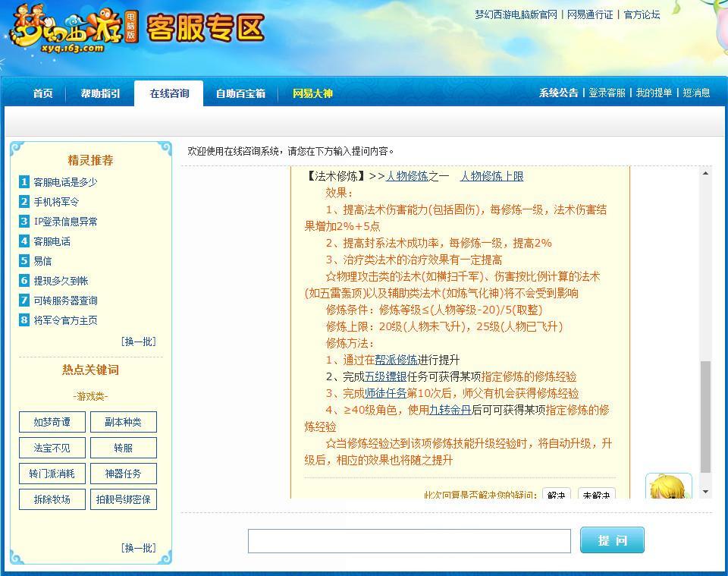Open the 网易大神 section

click(x=312, y=93)
